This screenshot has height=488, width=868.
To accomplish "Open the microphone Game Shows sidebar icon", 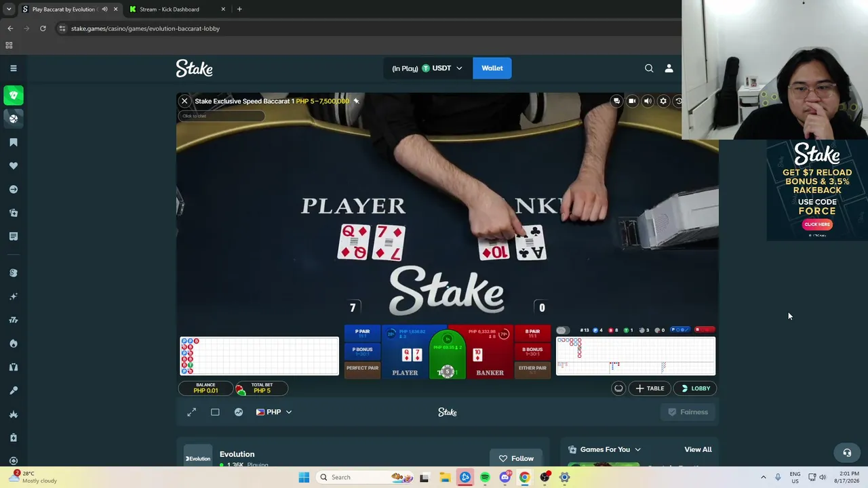I will click(x=14, y=390).
